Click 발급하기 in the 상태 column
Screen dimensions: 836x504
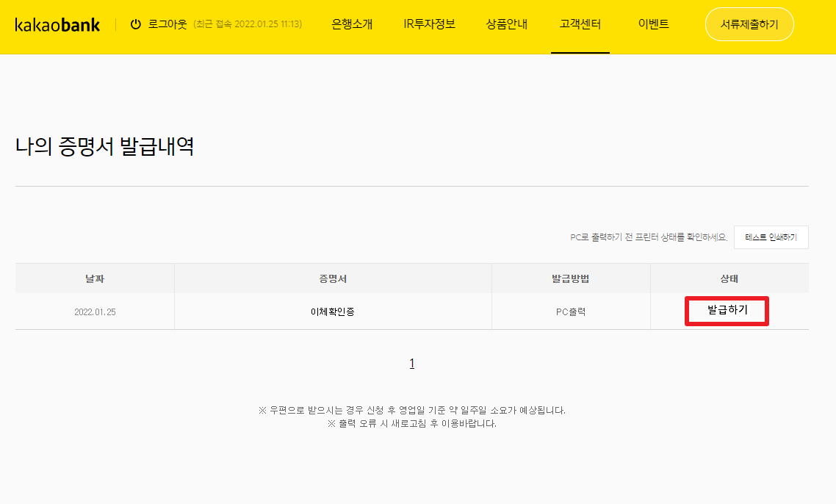tap(727, 311)
